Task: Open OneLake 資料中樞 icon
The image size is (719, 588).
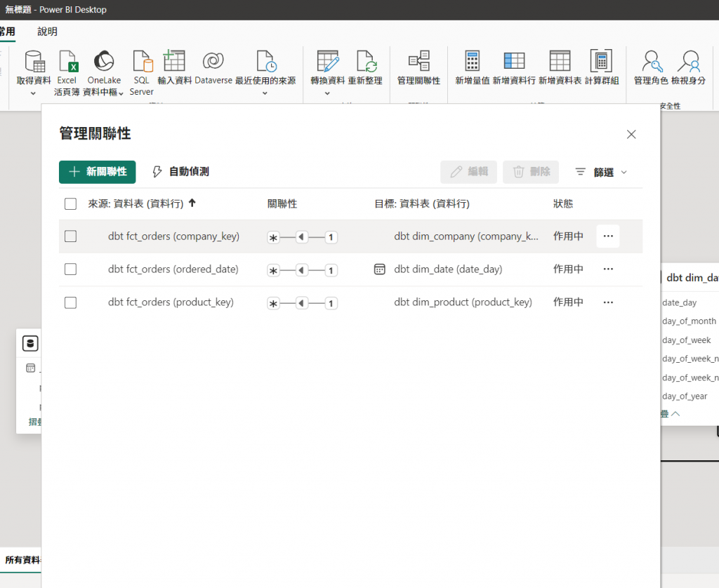Action: tap(104, 62)
